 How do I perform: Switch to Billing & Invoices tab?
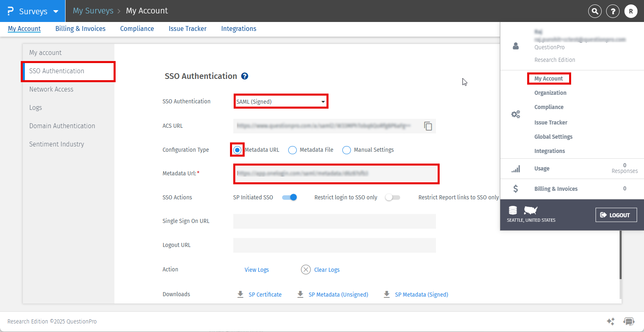click(x=80, y=28)
